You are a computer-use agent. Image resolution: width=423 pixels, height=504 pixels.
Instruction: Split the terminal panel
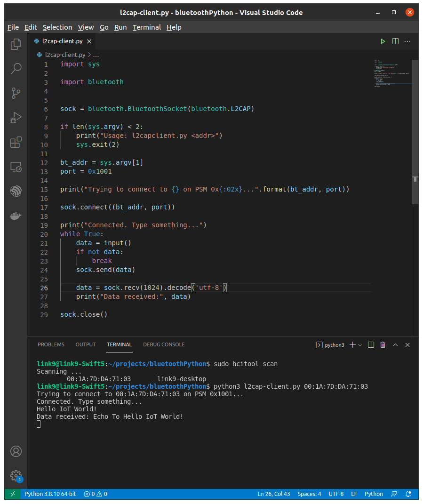(371, 345)
